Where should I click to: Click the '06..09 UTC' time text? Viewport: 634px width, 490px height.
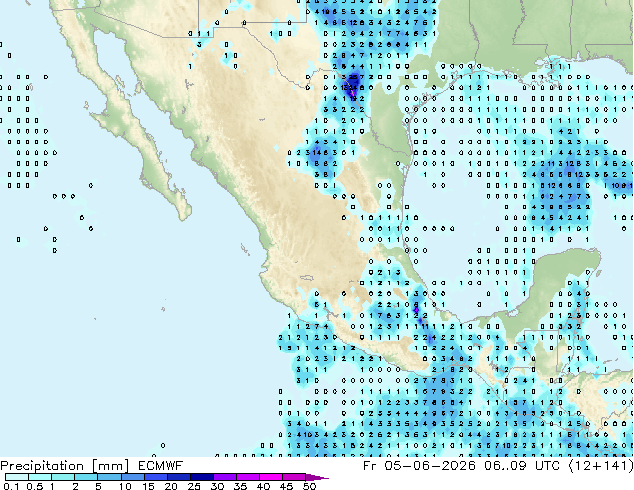[x=522, y=466]
